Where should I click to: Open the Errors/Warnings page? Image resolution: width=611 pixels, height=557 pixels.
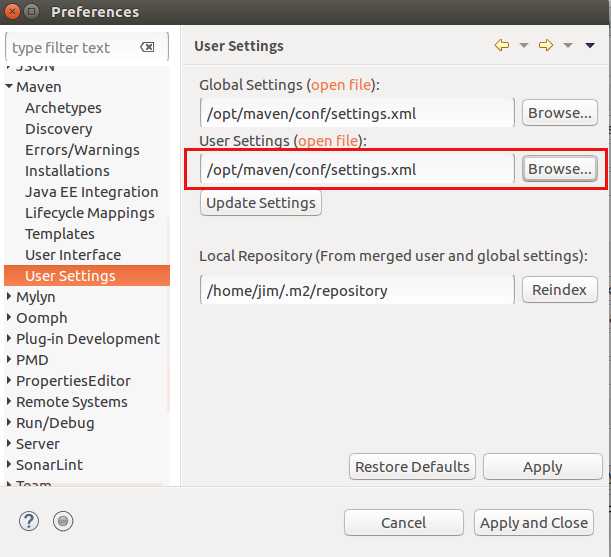pyautogui.click(x=82, y=150)
